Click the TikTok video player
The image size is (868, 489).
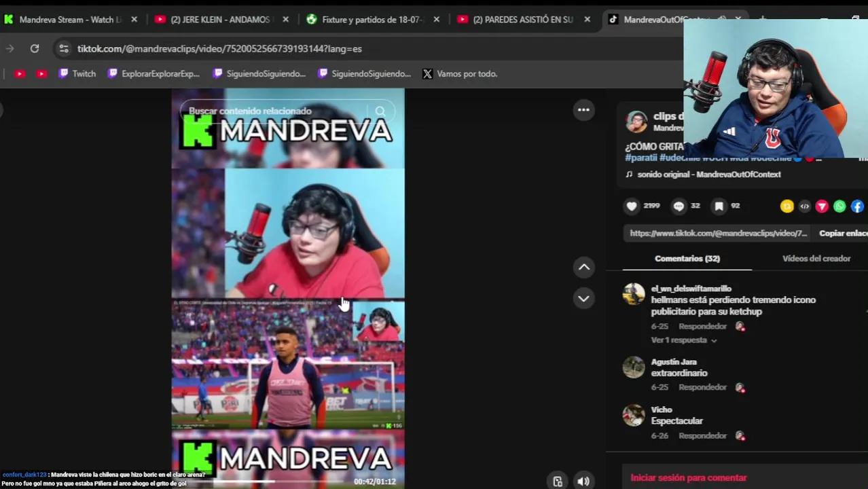coord(288,288)
